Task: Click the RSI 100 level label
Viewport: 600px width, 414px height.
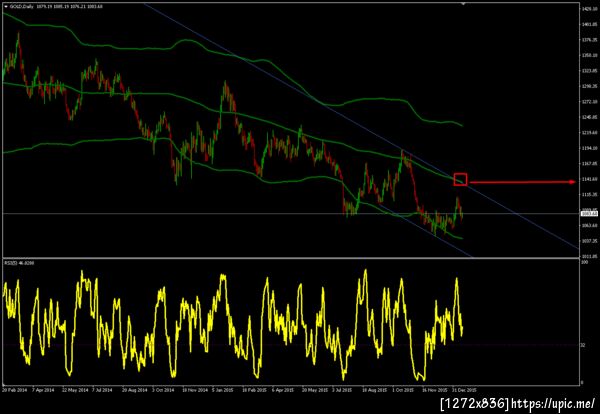Action: click(584, 262)
